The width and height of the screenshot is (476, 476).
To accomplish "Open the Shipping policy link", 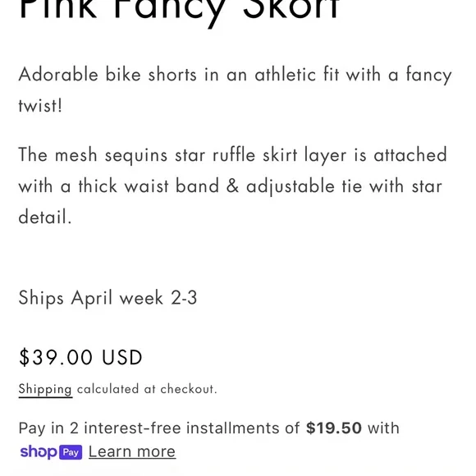I will (45, 389).
